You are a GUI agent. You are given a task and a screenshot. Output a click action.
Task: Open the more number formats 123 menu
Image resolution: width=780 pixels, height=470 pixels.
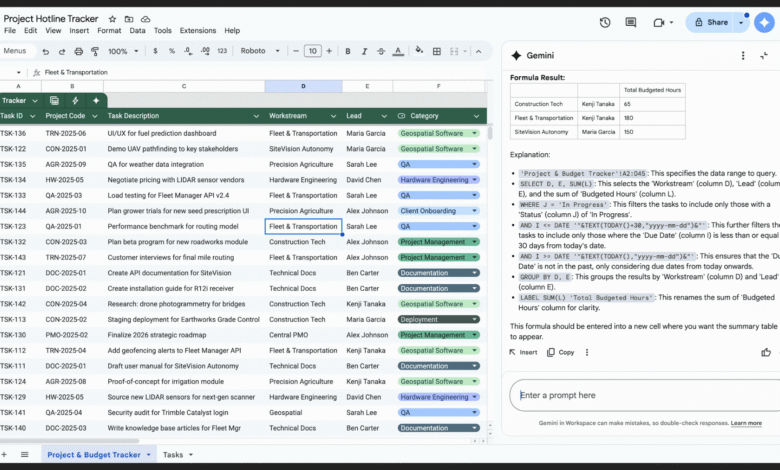click(222, 51)
